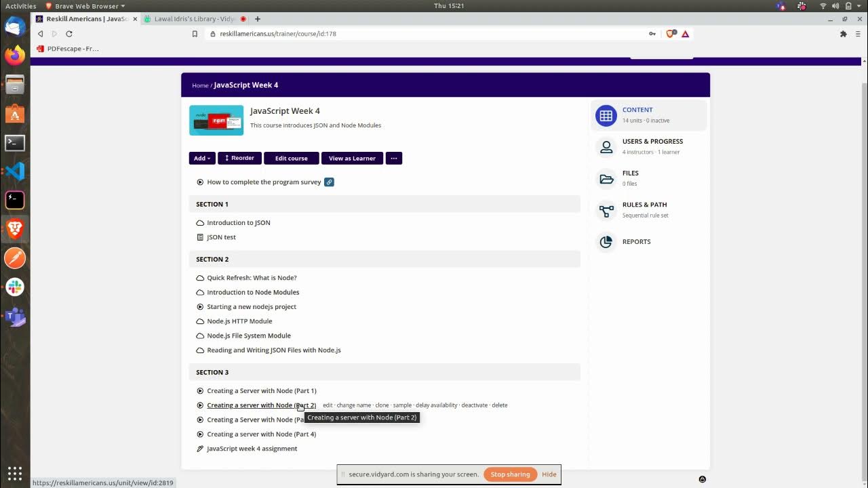Open Node.js HTTP Module unit
This screenshot has width=868, height=488.
[239, 321]
